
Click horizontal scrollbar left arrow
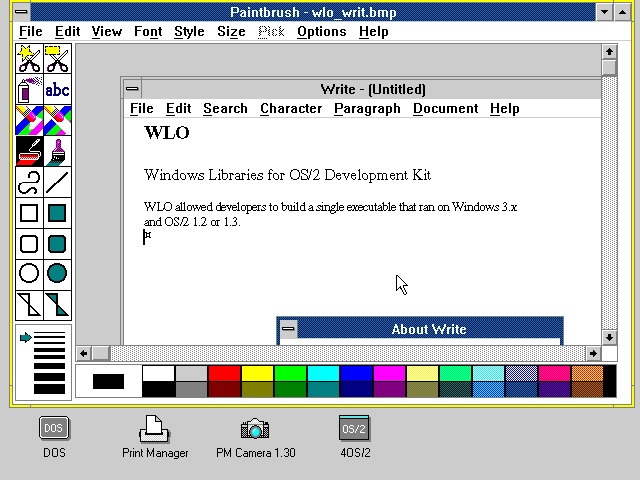point(84,353)
